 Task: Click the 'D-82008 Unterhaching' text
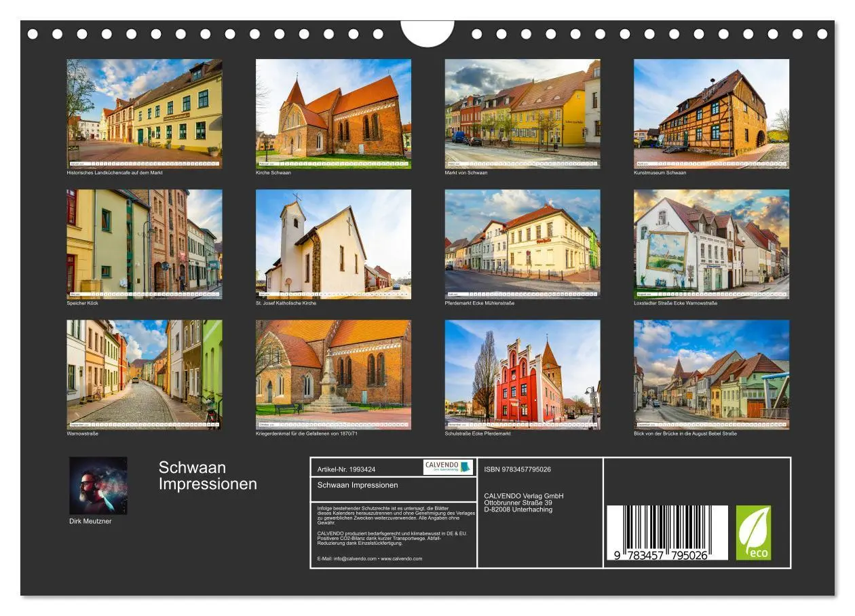(518, 509)
